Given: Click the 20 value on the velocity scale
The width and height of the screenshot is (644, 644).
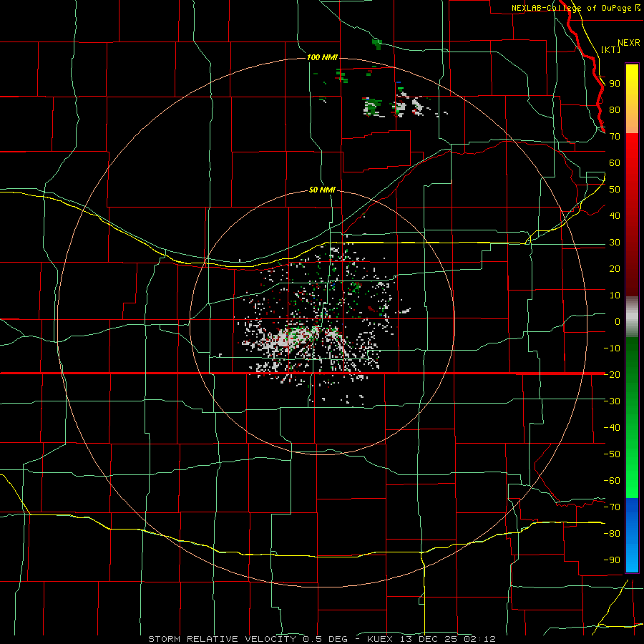Looking at the screenshot, I should (x=615, y=268).
